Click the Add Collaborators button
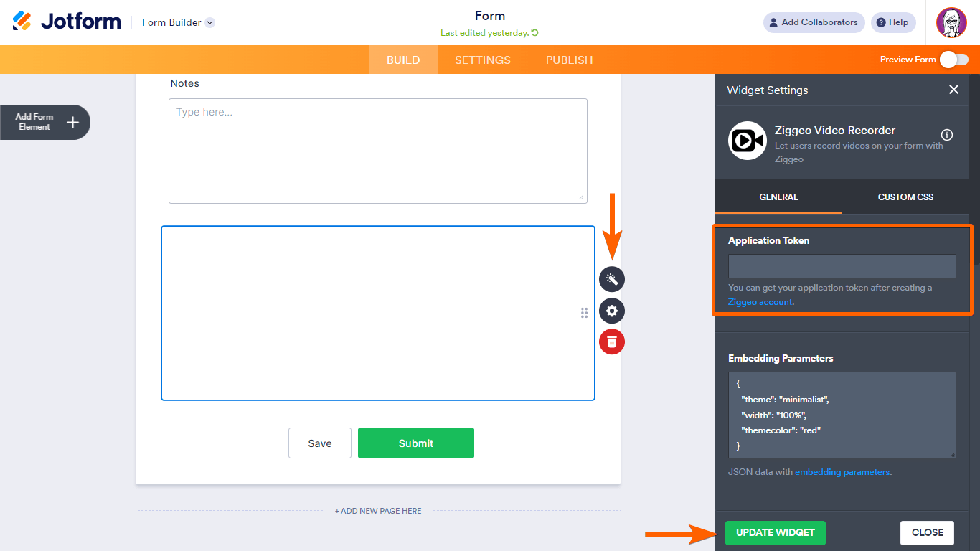This screenshot has height=551, width=980. (814, 22)
